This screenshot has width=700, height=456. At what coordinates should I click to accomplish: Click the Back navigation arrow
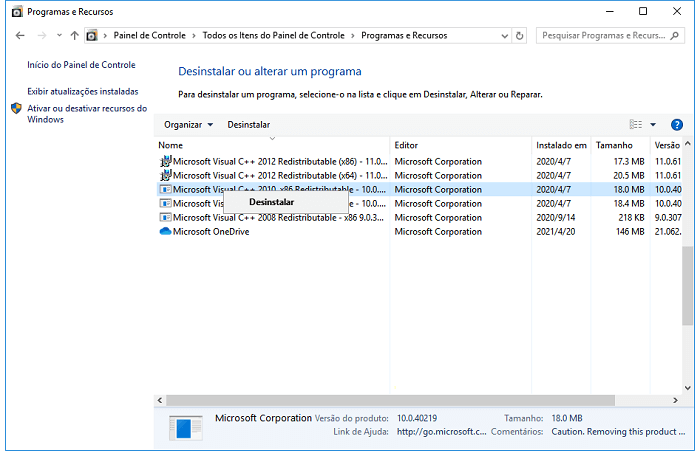click(x=20, y=35)
